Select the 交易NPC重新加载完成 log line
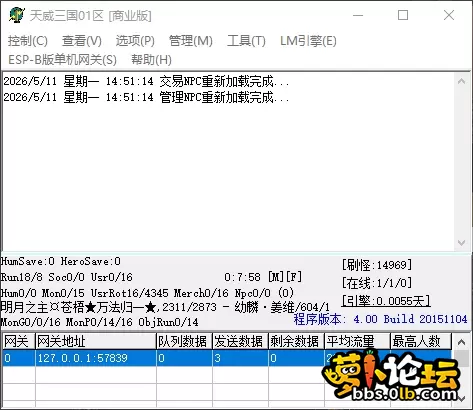This screenshot has width=473, height=410. point(146,81)
